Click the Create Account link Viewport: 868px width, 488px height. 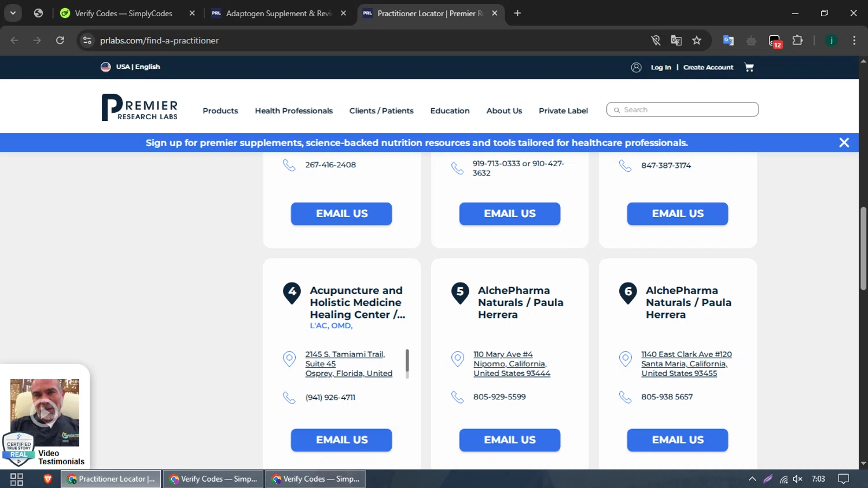coord(708,67)
